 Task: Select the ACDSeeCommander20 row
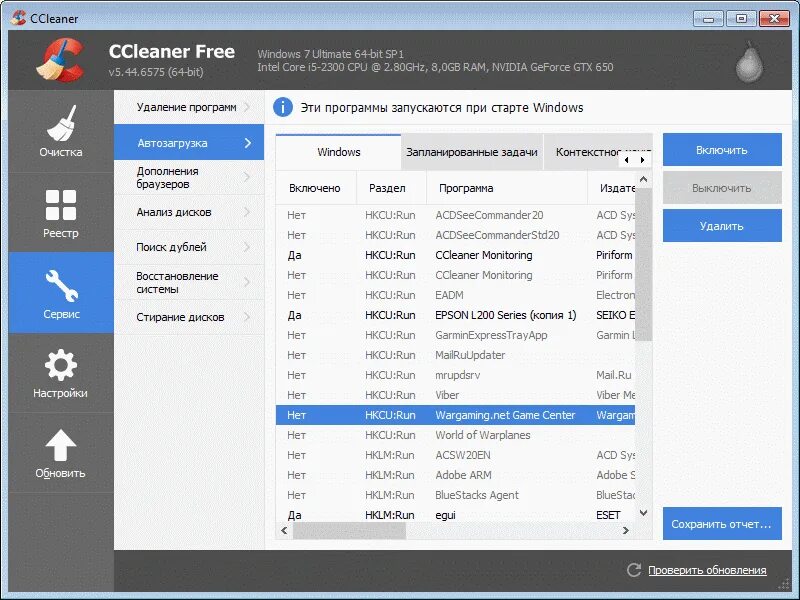click(x=456, y=215)
